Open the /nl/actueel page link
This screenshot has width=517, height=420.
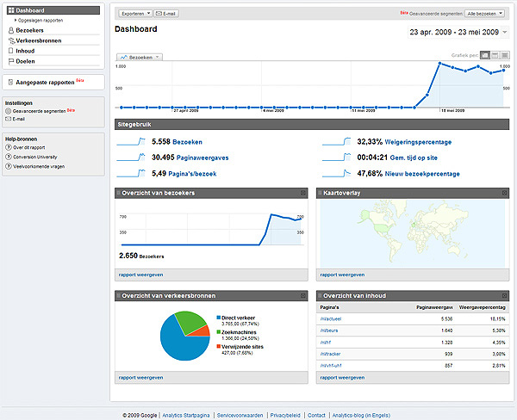point(331,318)
